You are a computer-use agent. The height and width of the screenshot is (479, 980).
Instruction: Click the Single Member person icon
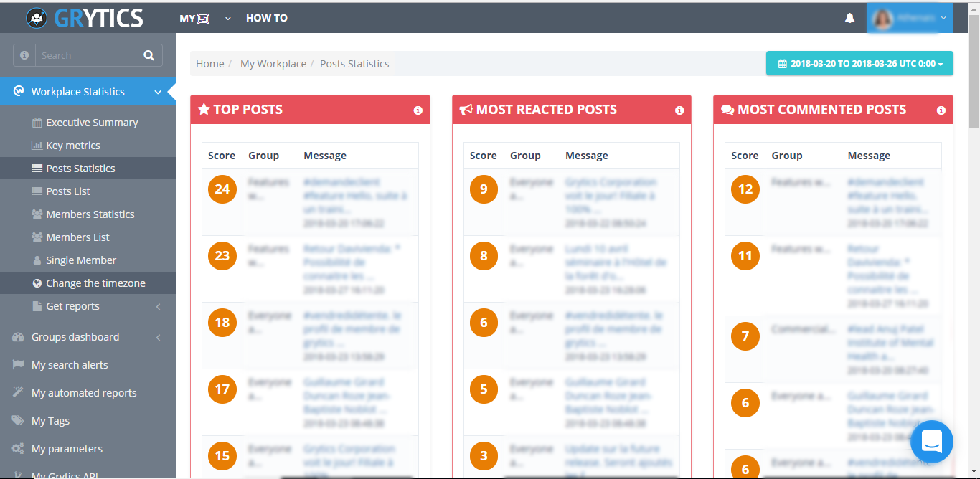click(37, 260)
